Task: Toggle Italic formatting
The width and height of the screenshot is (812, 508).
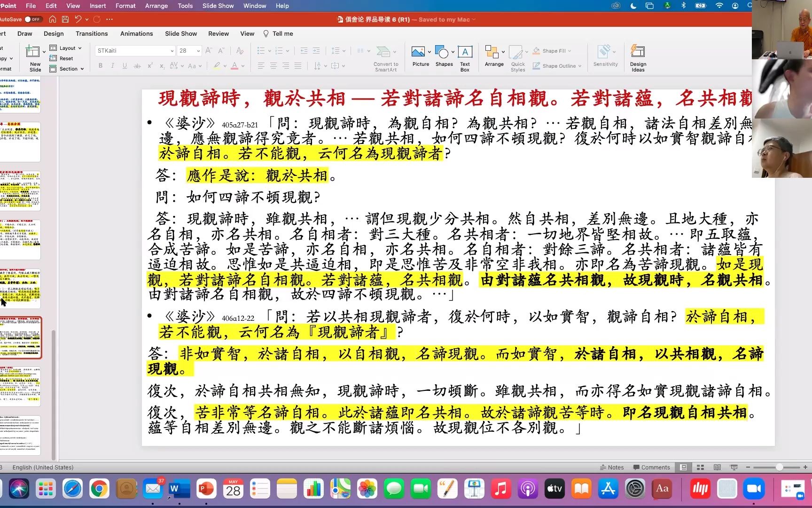Action: click(x=112, y=66)
